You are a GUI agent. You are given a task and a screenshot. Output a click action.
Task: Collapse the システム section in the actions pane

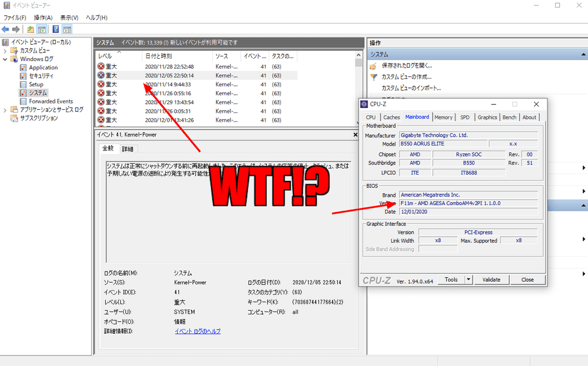[583, 54]
